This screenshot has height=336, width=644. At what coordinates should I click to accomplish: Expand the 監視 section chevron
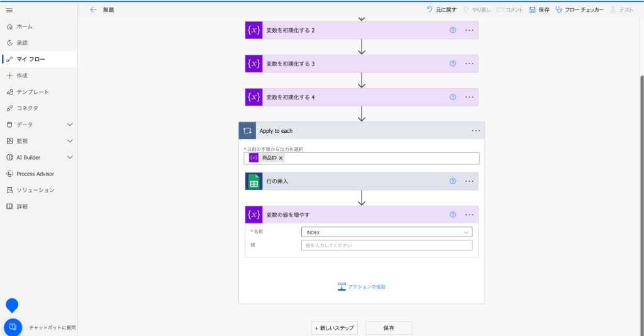click(x=70, y=141)
